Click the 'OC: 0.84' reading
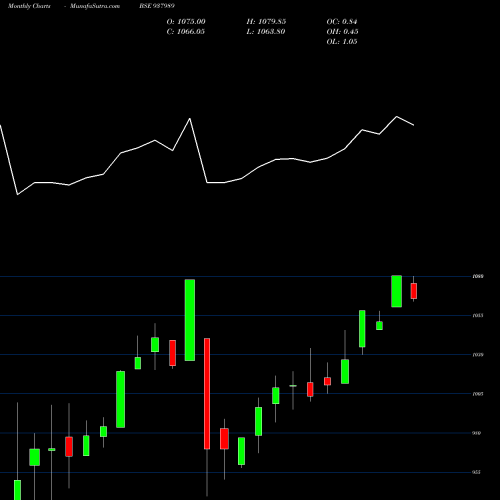 pyautogui.click(x=342, y=22)
